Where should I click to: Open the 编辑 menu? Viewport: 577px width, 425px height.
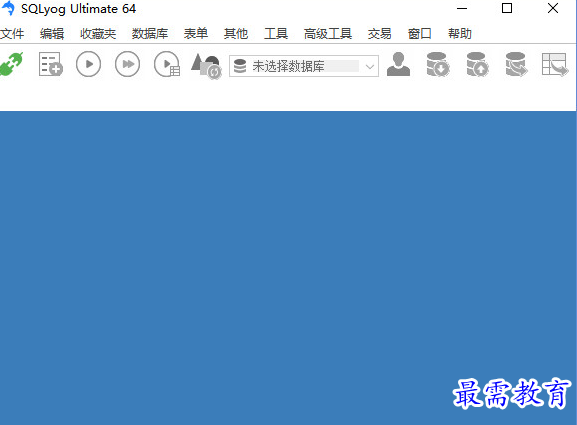click(52, 34)
